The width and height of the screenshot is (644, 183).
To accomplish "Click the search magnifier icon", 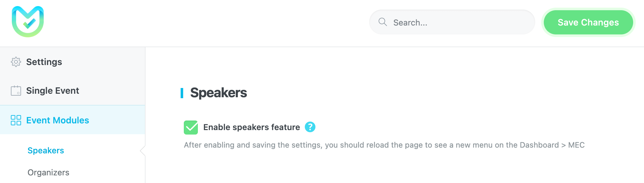I will (x=382, y=22).
